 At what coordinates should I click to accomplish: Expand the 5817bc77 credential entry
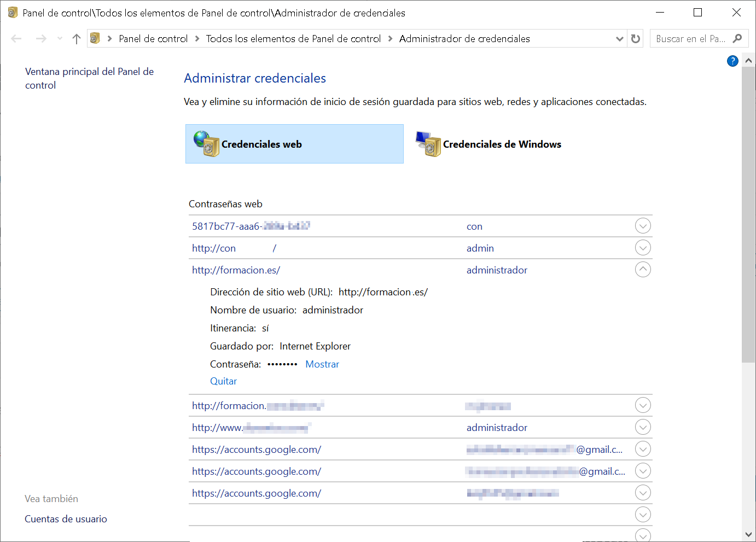643,225
